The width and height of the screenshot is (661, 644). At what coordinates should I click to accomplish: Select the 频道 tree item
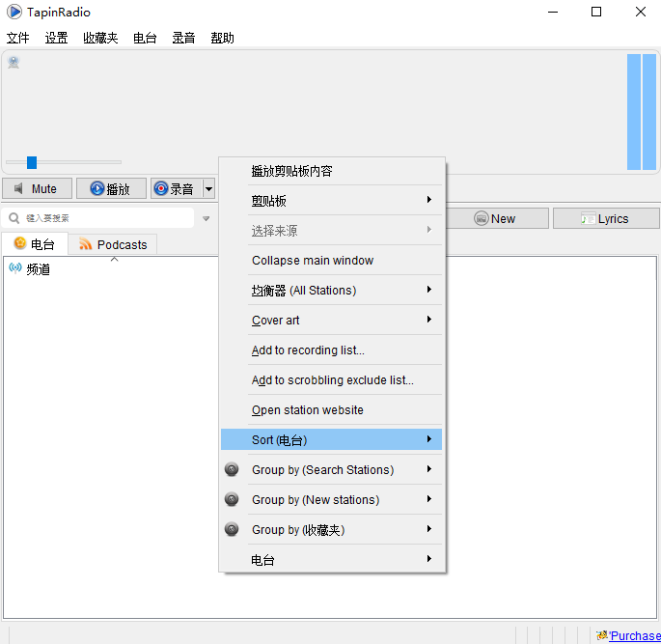pyautogui.click(x=38, y=268)
